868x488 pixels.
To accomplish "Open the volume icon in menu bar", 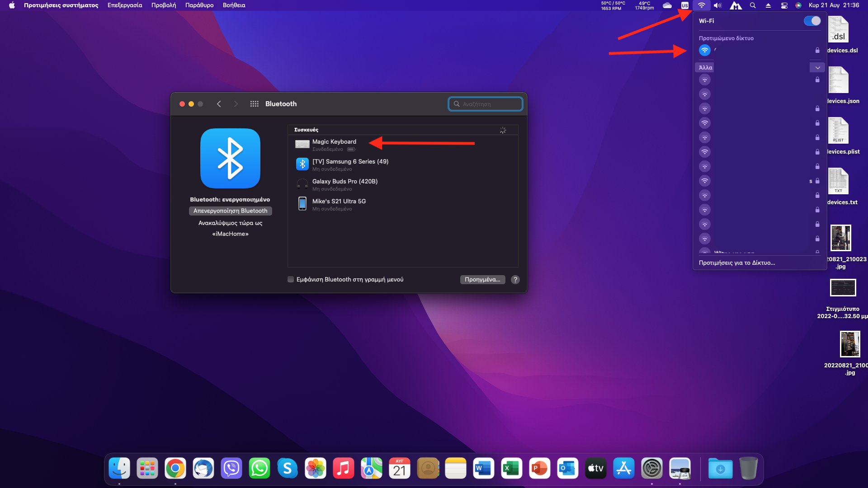I will pyautogui.click(x=717, y=5).
